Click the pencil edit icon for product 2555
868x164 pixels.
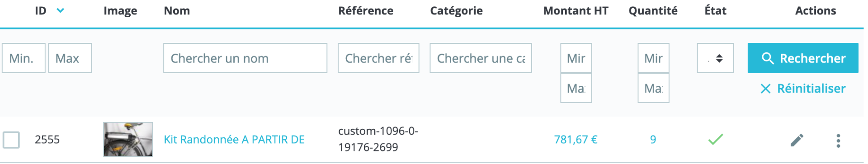pos(797,140)
